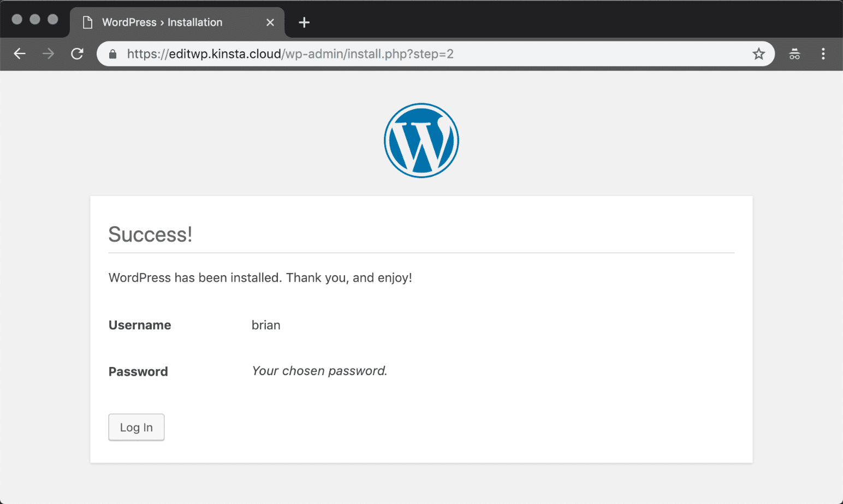Close the WordPress Installation tab
The image size is (843, 504).
click(x=270, y=22)
